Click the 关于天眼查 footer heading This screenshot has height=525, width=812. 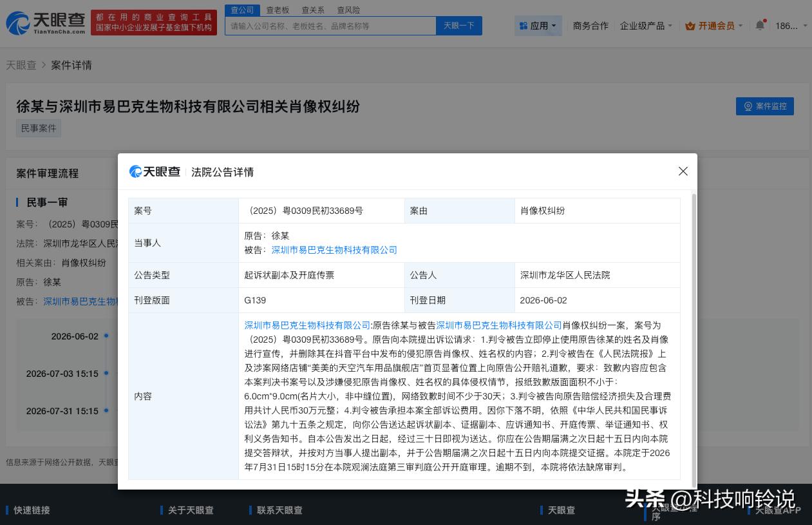tap(191, 510)
